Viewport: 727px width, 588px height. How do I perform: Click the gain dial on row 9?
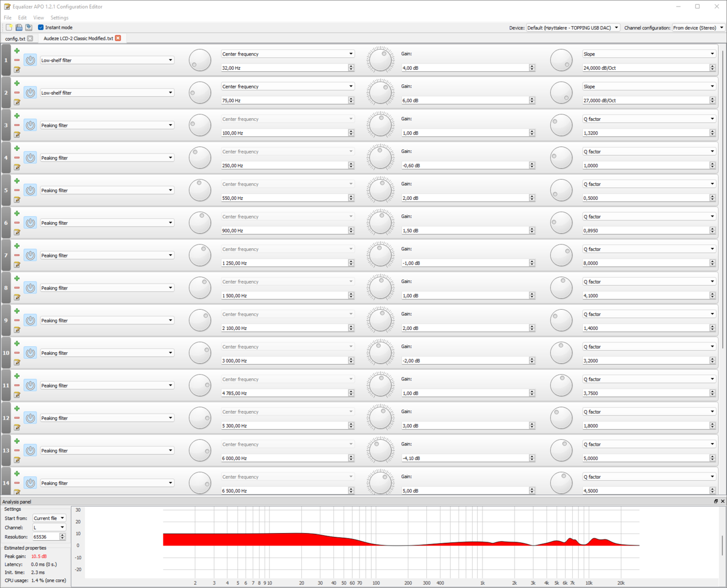(x=380, y=320)
